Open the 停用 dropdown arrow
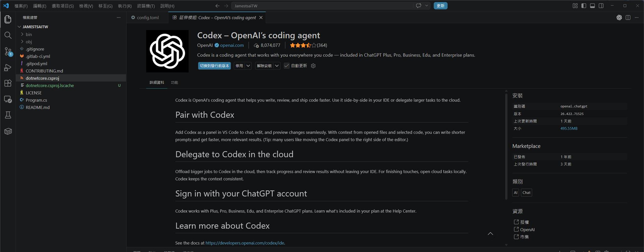 pos(248,66)
